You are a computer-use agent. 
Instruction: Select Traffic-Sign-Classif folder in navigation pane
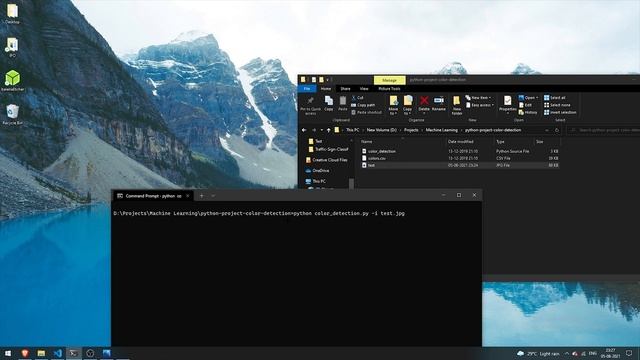[x=329, y=149]
